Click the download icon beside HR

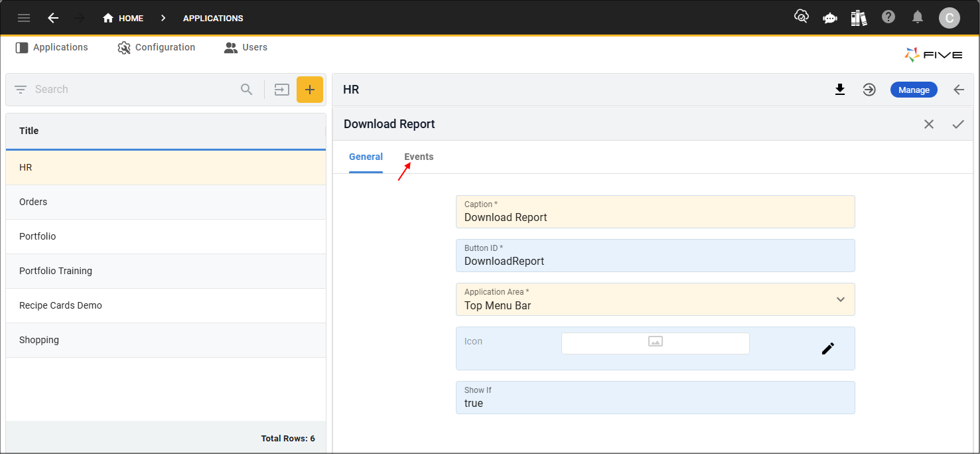coord(840,90)
